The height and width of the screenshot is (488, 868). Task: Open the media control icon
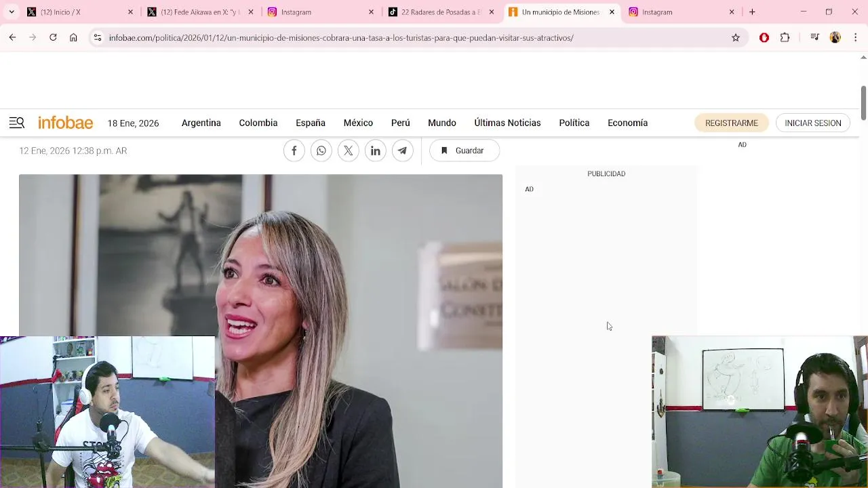click(814, 38)
